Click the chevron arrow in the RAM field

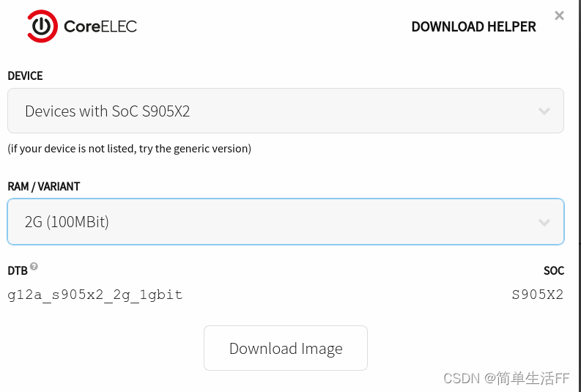pyautogui.click(x=544, y=222)
